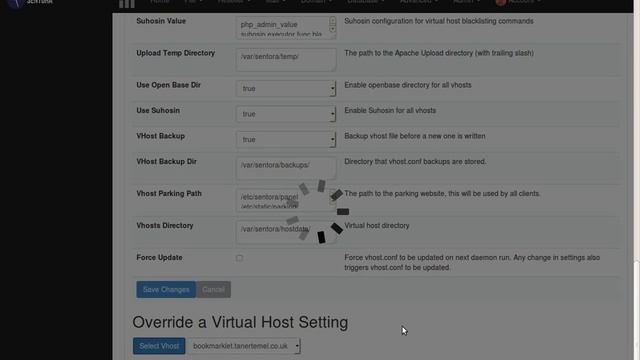Click 'Backup vhost file before a new one' text
Viewport: 640px width, 360px height.
(x=415, y=136)
